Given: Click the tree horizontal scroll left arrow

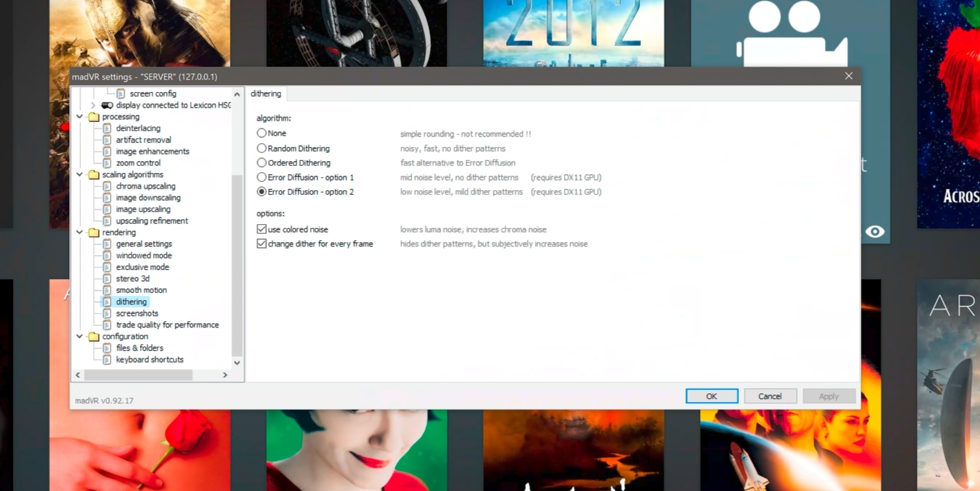Looking at the screenshot, I should [x=78, y=375].
